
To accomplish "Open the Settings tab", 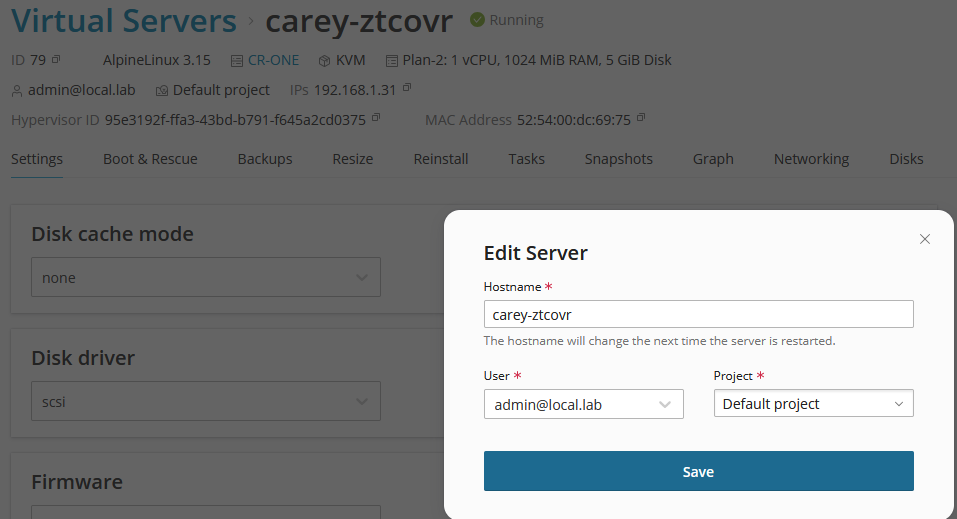I will pyautogui.click(x=37, y=159).
